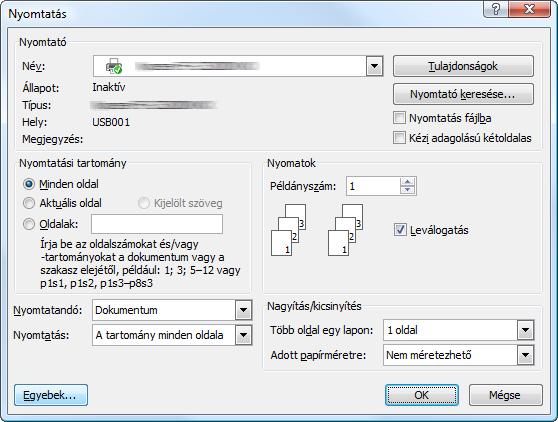This screenshot has height=422, width=558.
Task: Check Kézi adagolású kétoldalas option
Action: click(399, 138)
